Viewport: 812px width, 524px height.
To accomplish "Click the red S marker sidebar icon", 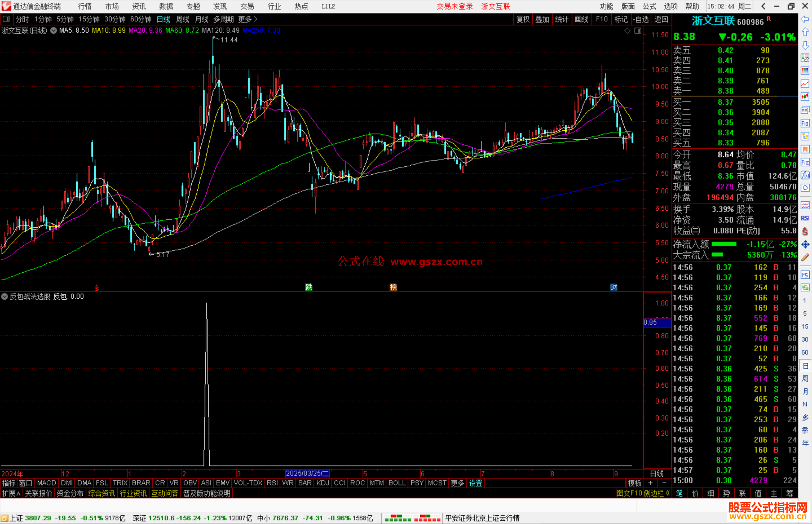I will click(x=805, y=231).
